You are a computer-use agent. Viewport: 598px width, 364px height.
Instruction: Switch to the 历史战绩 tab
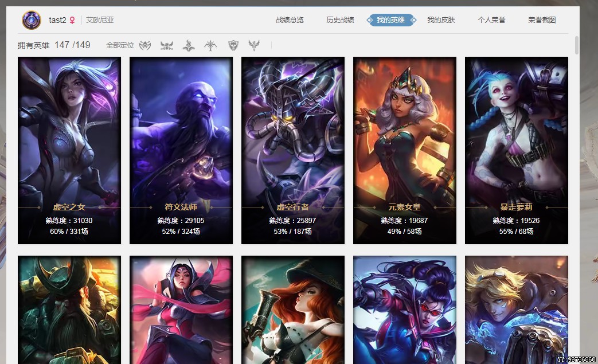(340, 20)
